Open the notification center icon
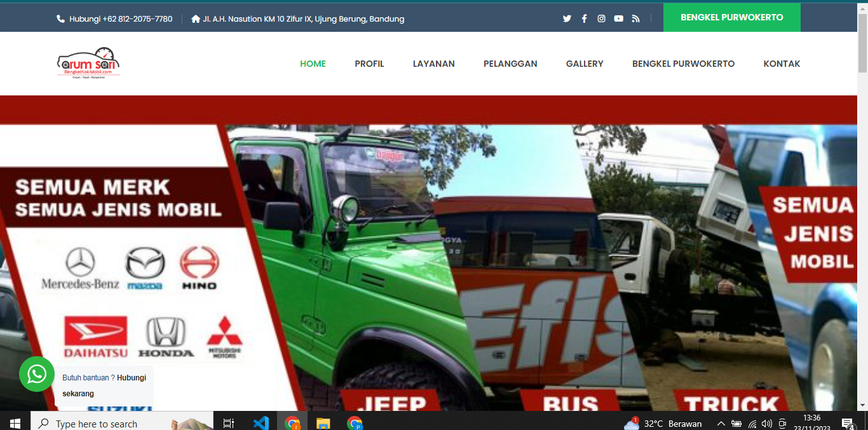The width and height of the screenshot is (868, 430). (x=848, y=424)
